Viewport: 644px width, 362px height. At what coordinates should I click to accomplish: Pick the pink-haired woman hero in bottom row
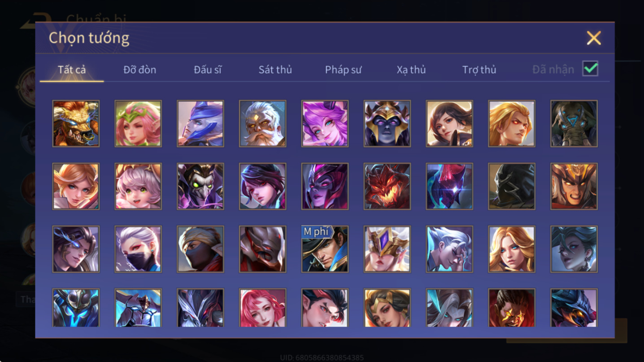263,308
